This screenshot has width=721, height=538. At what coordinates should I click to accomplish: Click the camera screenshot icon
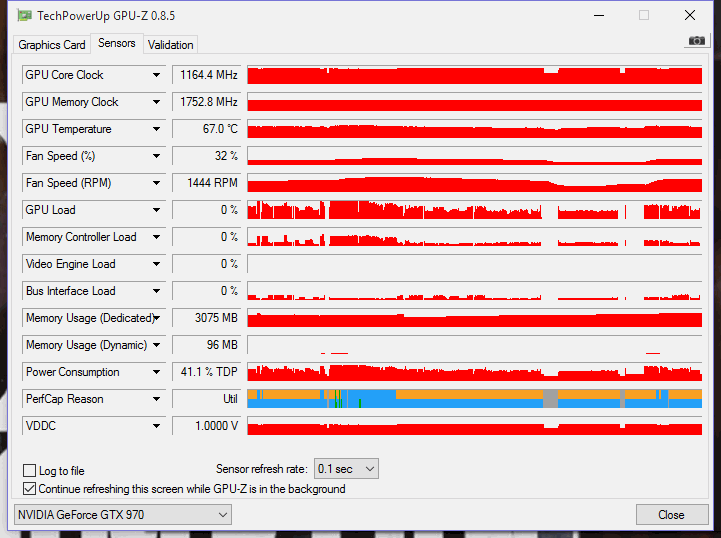696,41
